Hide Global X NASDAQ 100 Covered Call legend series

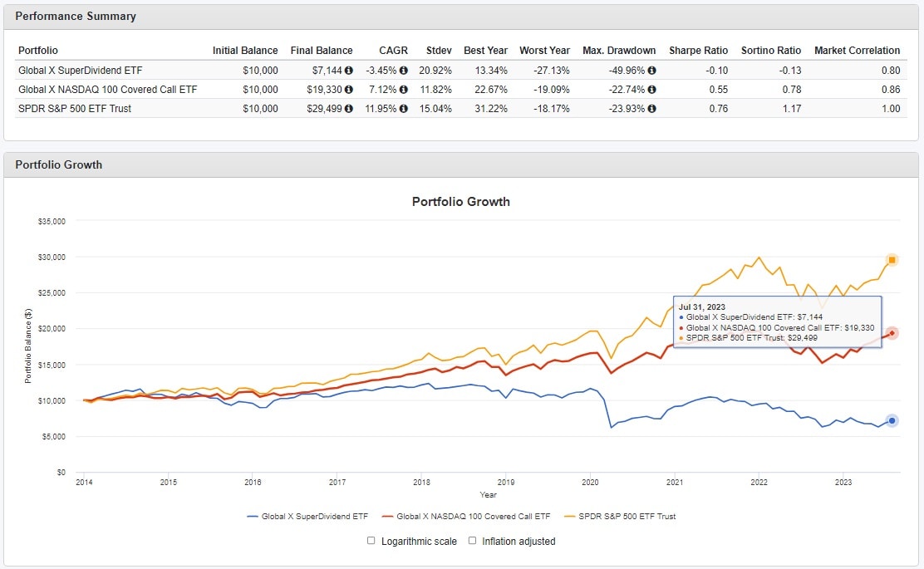[465, 517]
